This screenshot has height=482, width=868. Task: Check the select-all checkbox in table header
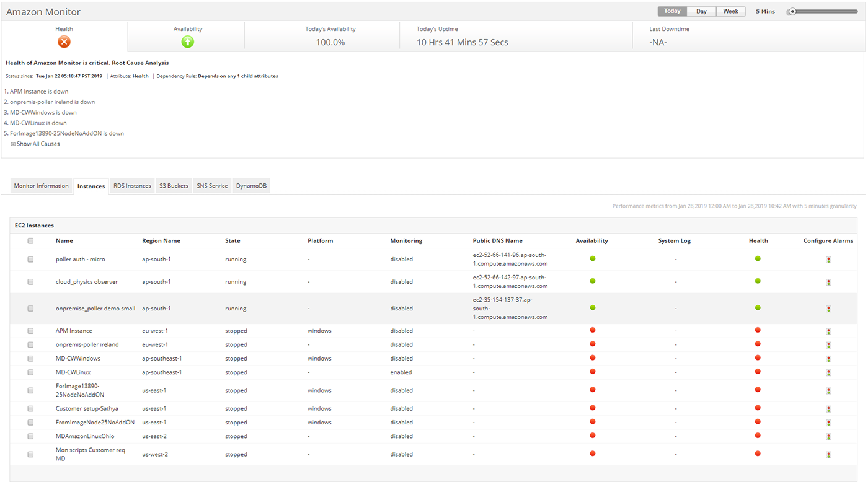pyautogui.click(x=30, y=241)
